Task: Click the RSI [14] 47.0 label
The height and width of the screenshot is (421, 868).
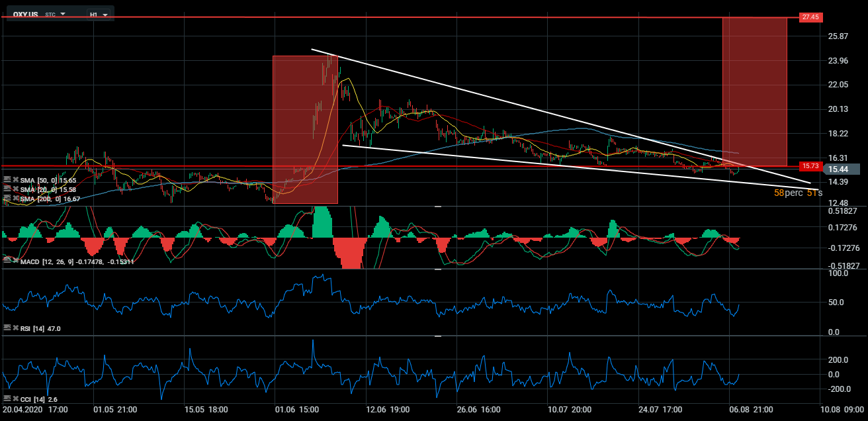Action: [40, 328]
